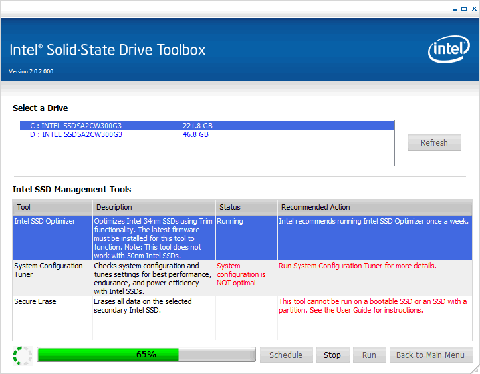Go Back to Main Menu
Viewport: 480px width, 374px height.
pos(431,355)
